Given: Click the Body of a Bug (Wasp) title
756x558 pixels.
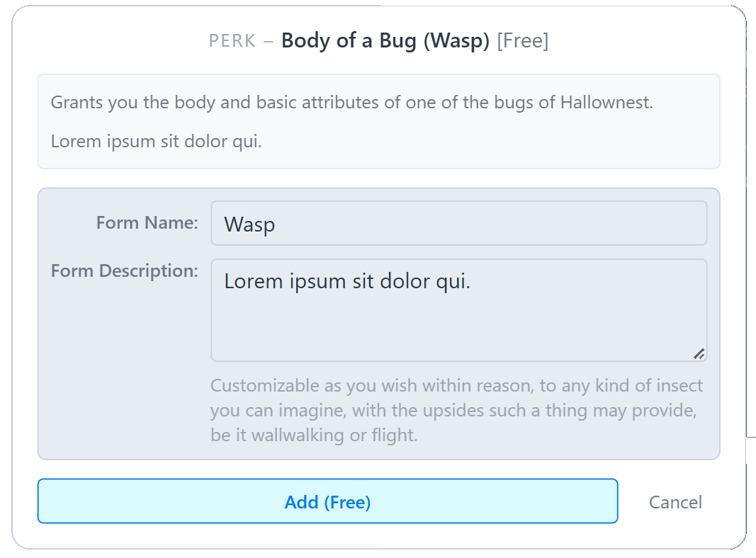Looking at the screenshot, I should 385,41.
